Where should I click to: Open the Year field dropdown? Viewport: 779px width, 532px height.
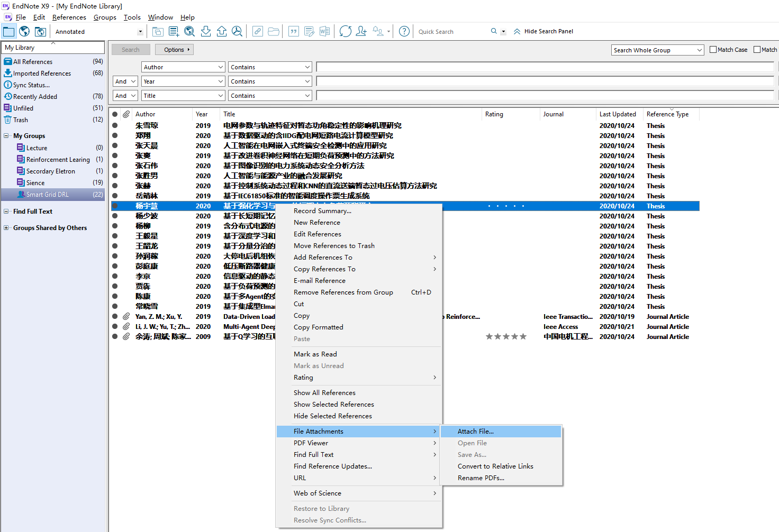click(x=184, y=81)
